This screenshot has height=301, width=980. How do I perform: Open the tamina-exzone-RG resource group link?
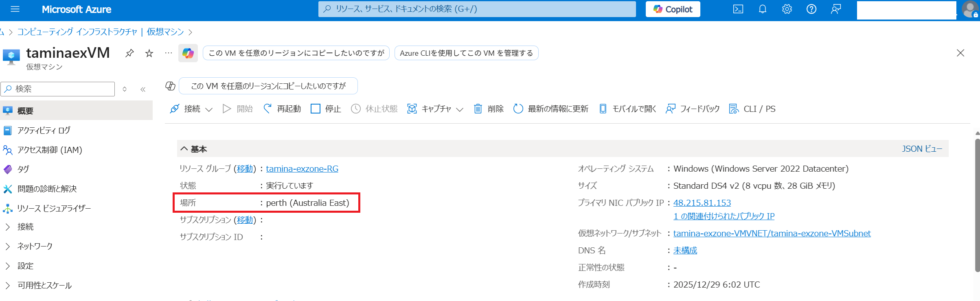point(302,168)
